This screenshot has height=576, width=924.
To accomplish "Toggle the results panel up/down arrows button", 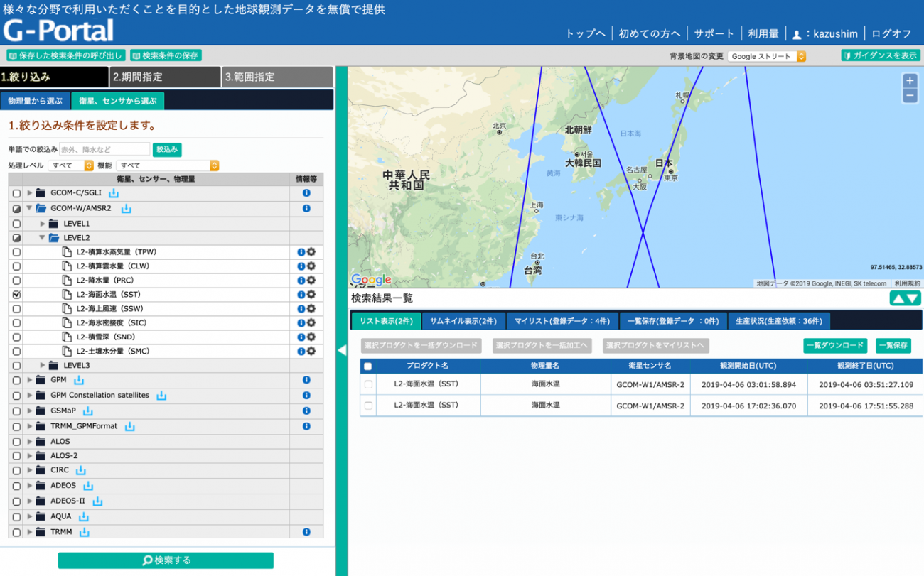I will [x=905, y=298].
